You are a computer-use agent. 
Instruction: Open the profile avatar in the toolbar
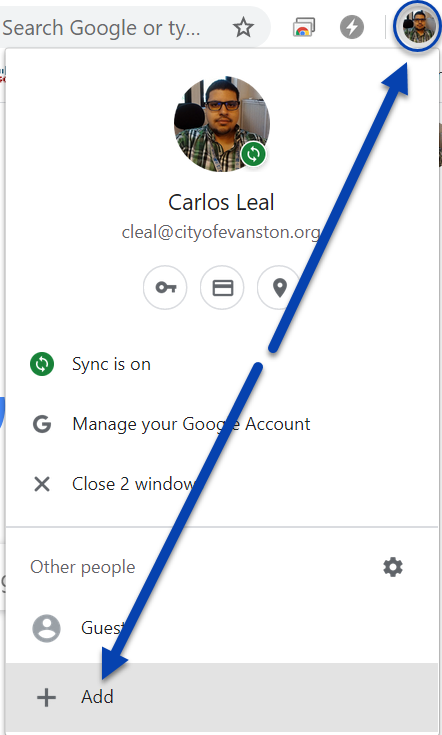pos(418,26)
